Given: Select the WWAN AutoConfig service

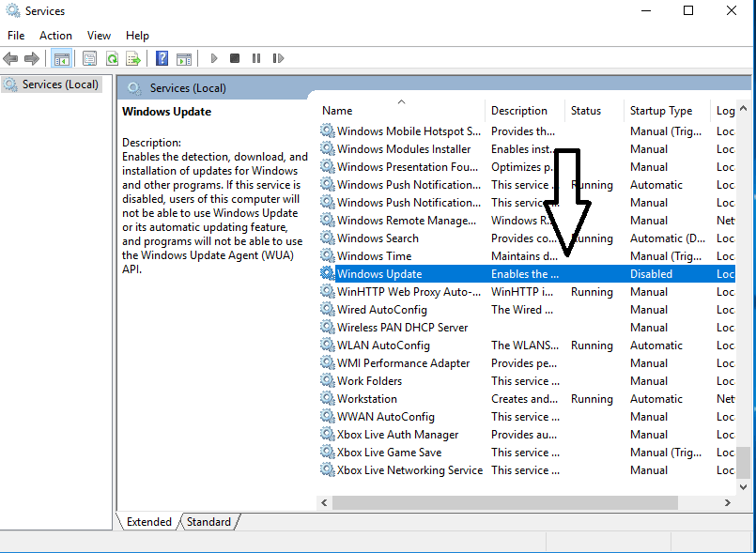Looking at the screenshot, I should click(386, 417).
